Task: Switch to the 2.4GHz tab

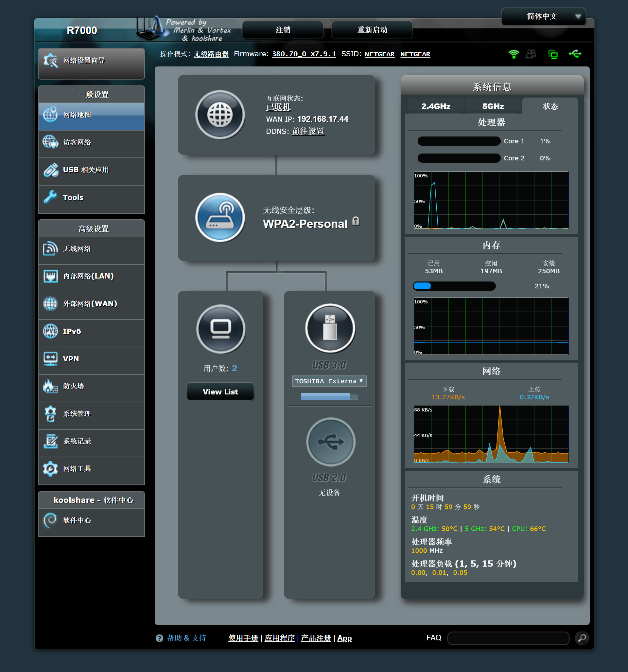Action: pos(435,106)
